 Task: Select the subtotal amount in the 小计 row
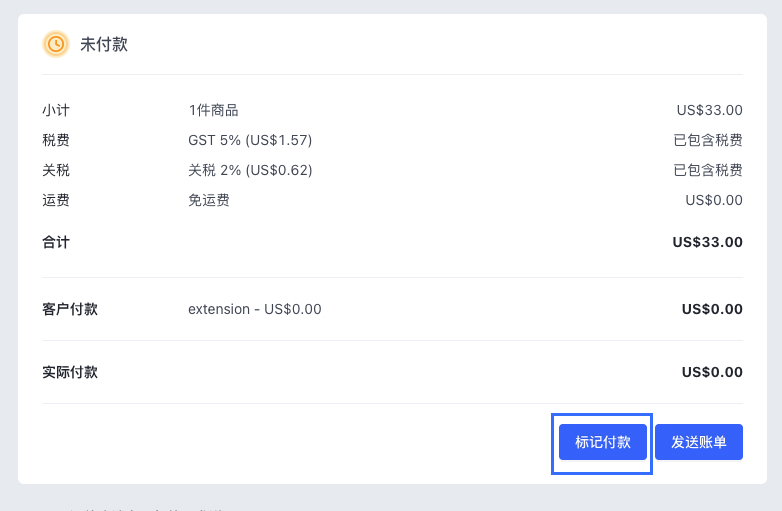(709, 110)
